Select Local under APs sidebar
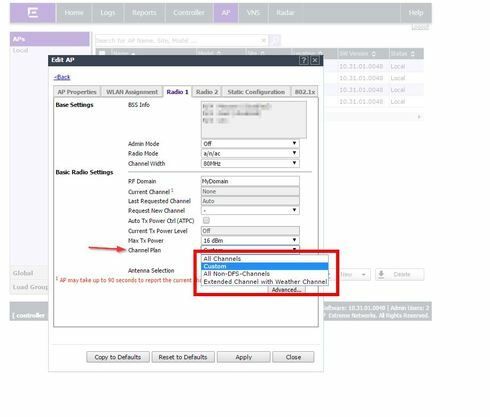The width and height of the screenshot is (490, 417). 20,50
